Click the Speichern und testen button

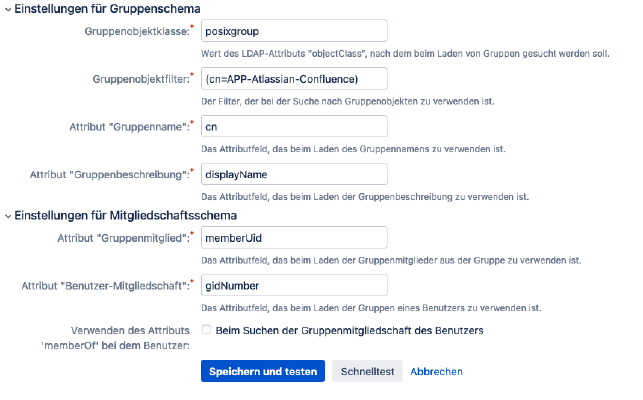coord(263,371)
